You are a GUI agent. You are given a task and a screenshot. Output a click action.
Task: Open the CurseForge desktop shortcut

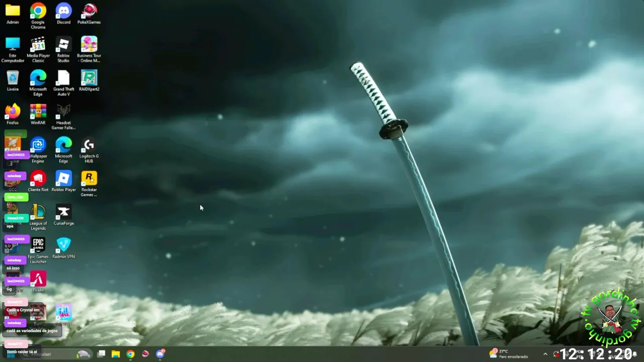coord(63,215)
